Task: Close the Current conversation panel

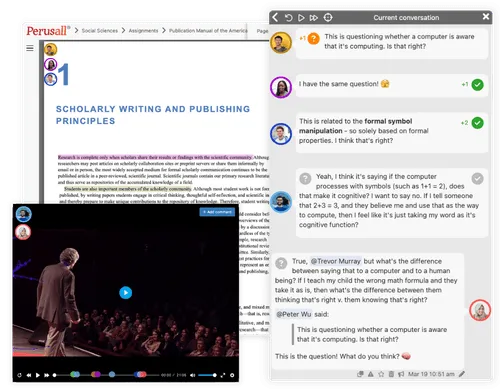Action: (x=486, y=16)
